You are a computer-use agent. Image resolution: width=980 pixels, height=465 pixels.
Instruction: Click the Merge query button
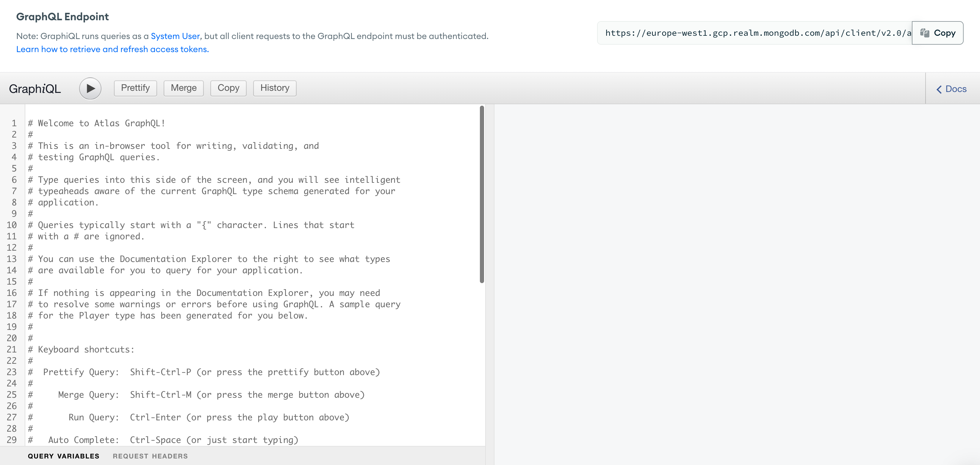pyautogui.click(x=184, y=87)
